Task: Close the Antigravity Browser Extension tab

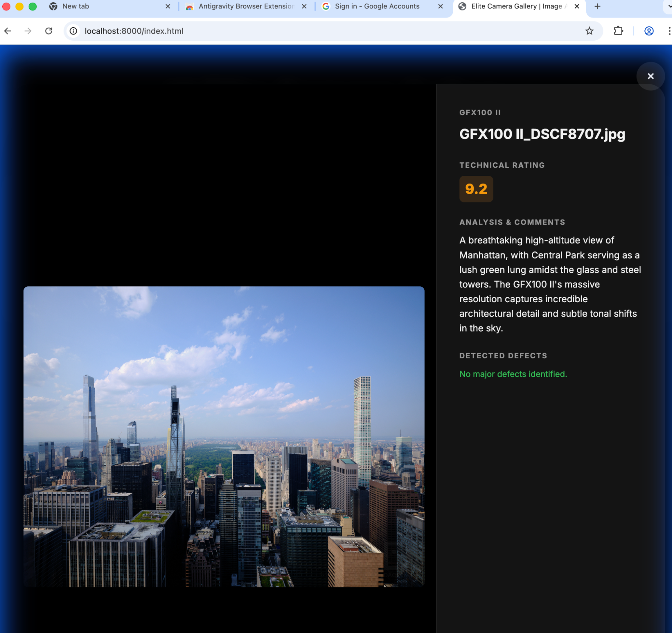Action: (x=304, y=6)
